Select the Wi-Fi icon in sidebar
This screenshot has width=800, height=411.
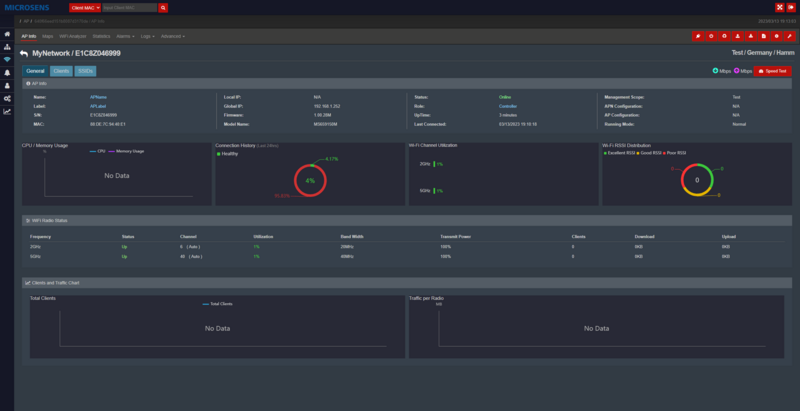pyautogui.click(x=7, y=60)
